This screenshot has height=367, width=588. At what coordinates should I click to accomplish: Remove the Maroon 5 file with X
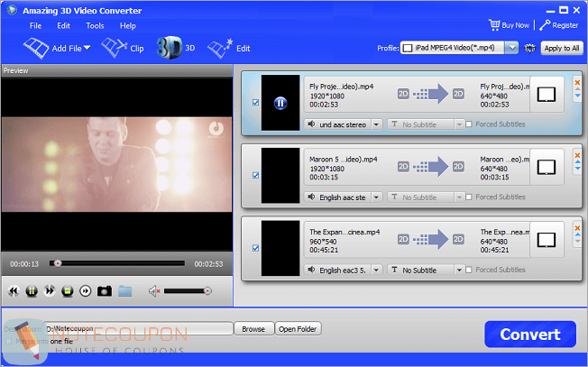click(x=577, y=155)
